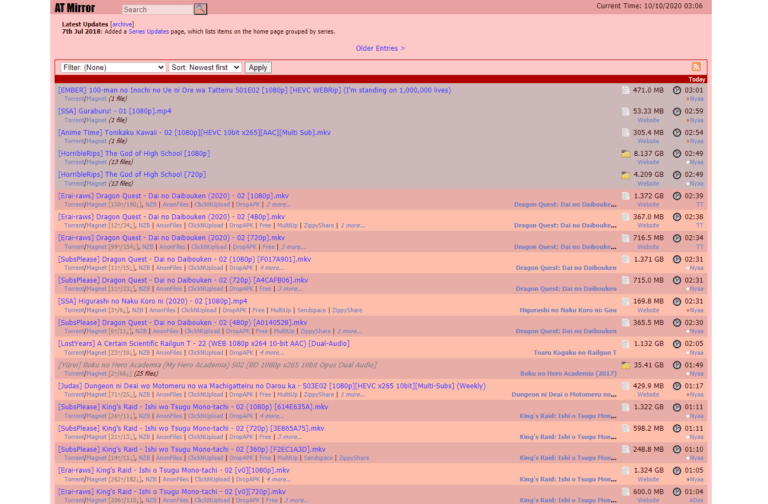Click folder icon beside 8.137 GB entry
768x504 pixels.
tap(626, 153)
